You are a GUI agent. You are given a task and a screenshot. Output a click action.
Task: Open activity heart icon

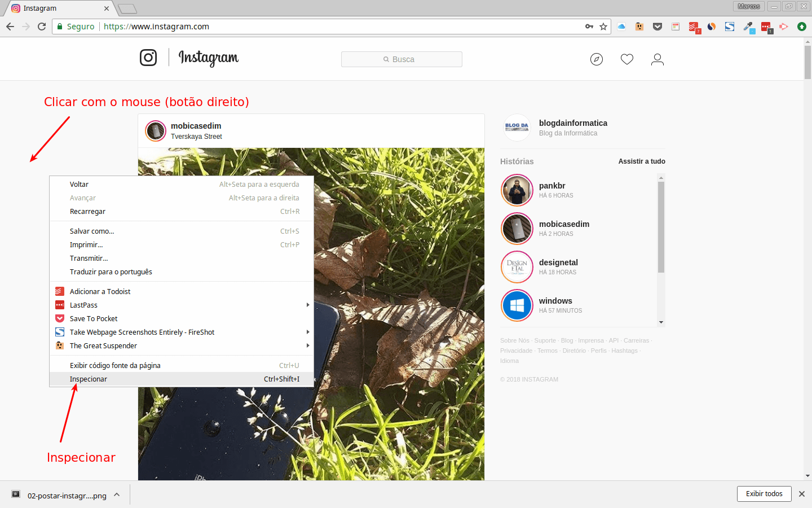point(627,59)
